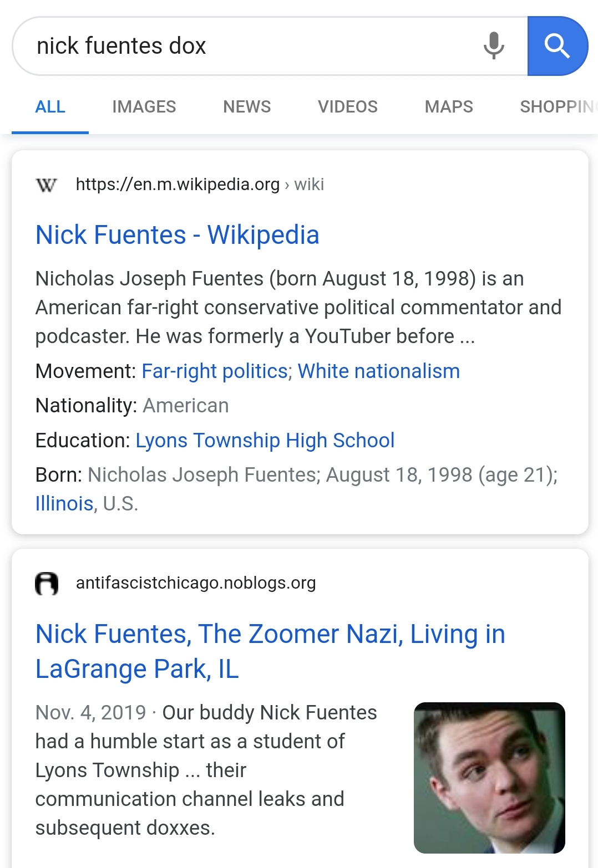Open the MAPS tab

pyautogui.click(x=449, y=106)
